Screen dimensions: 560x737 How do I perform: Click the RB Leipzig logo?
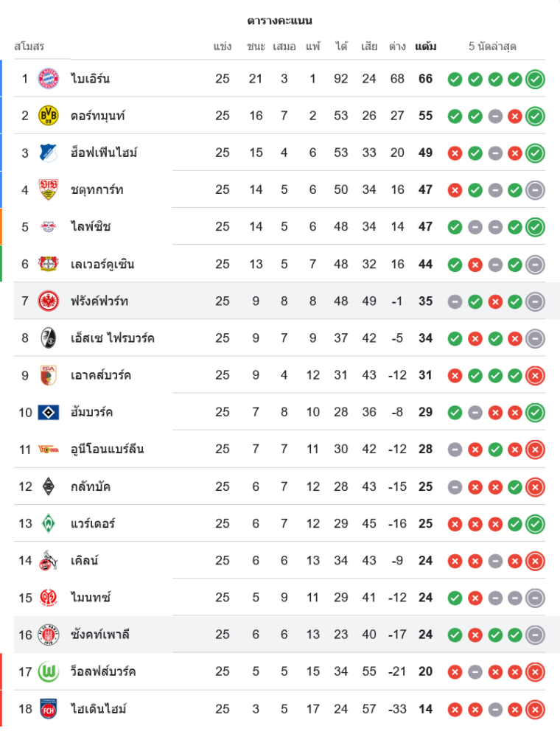49,227
